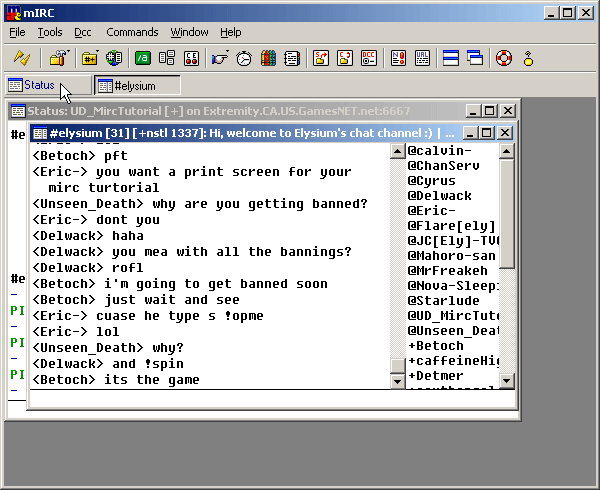The image size is (600, 490).
Task: Close the #elysium channel window
Action: (505, 133)
